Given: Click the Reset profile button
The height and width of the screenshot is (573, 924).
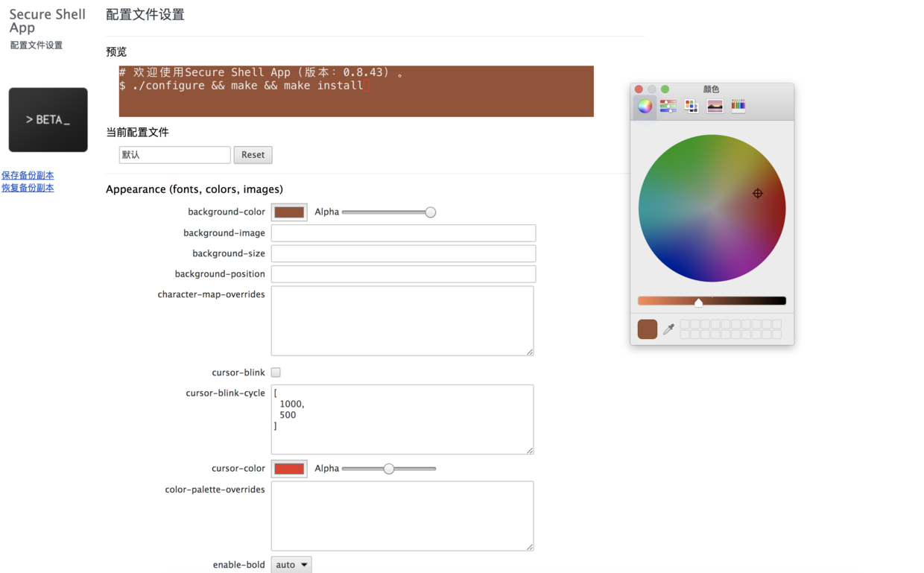Looking at the screenshot, I should coord(253,155).
